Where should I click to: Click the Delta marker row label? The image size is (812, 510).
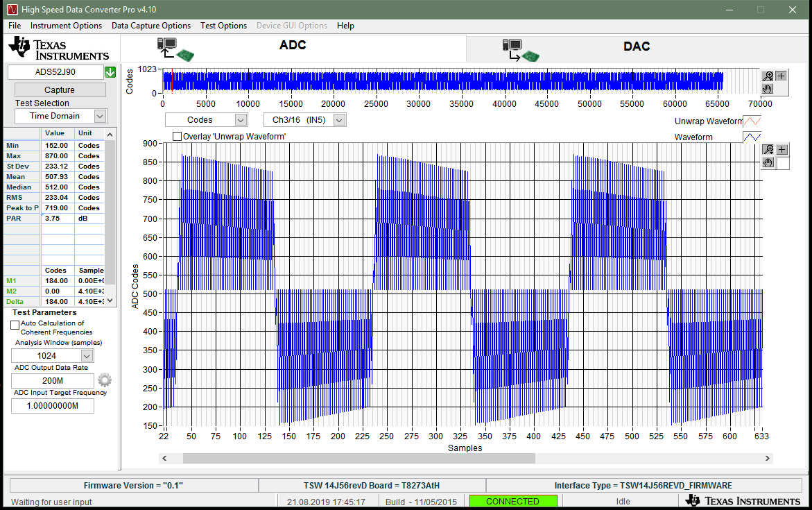[15, 302]
